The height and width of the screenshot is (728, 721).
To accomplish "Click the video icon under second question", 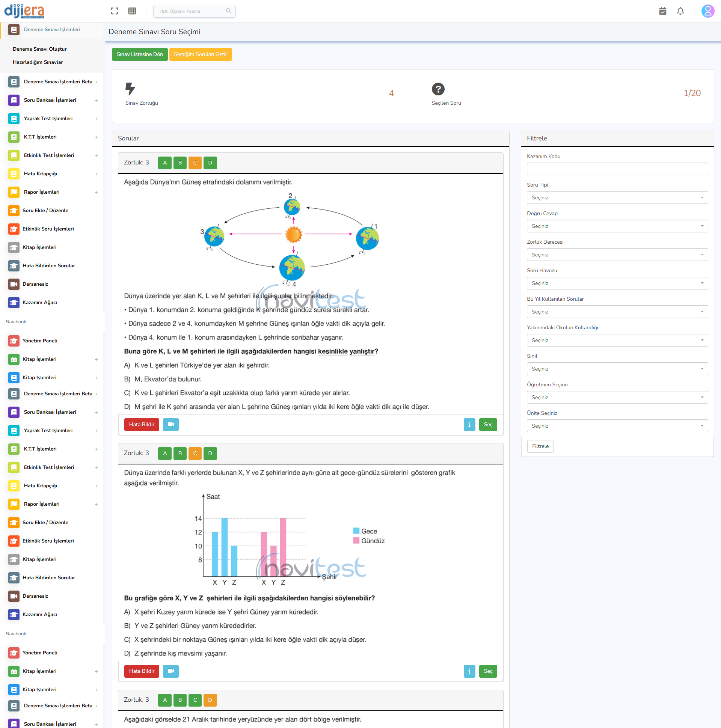I will tap(171, 671).
